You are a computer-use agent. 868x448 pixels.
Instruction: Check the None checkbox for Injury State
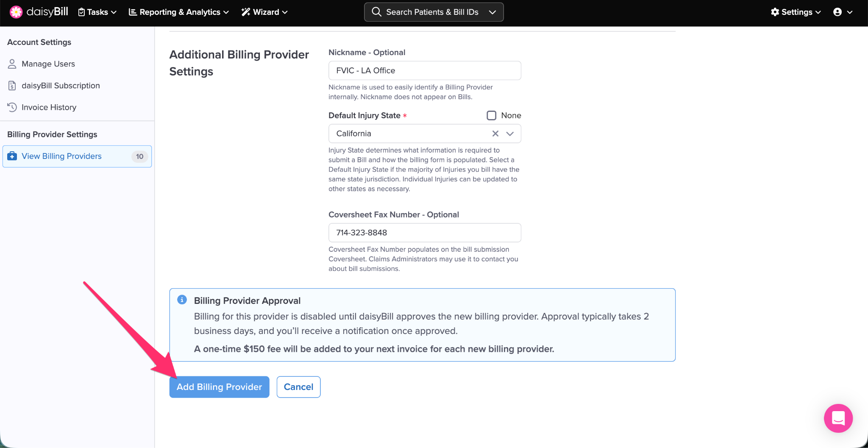point(491,115)
